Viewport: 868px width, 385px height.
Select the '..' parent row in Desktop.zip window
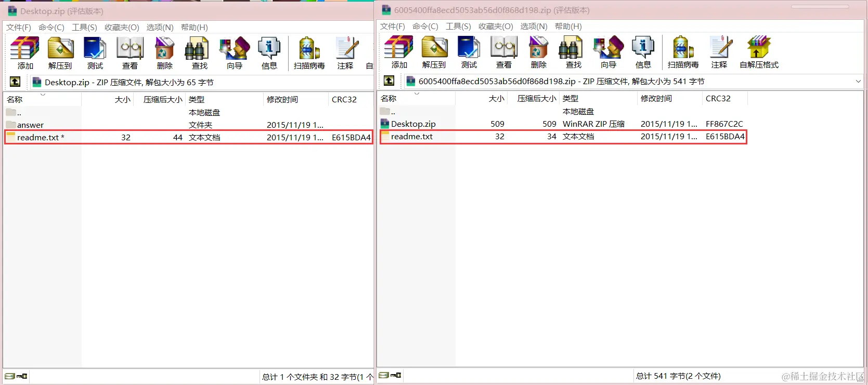[188, 112]
